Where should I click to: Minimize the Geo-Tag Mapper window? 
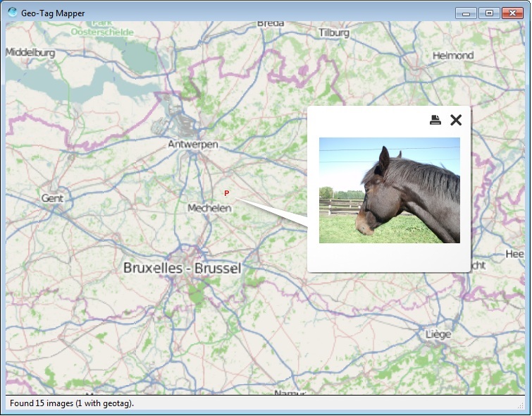(x=466, y=13)
